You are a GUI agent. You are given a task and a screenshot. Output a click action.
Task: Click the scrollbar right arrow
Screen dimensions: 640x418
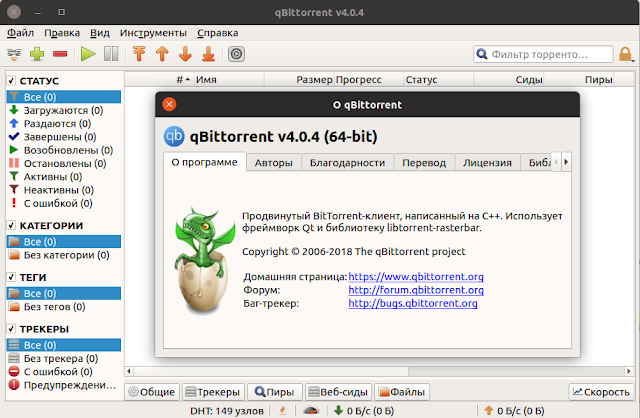click(629, 371)
